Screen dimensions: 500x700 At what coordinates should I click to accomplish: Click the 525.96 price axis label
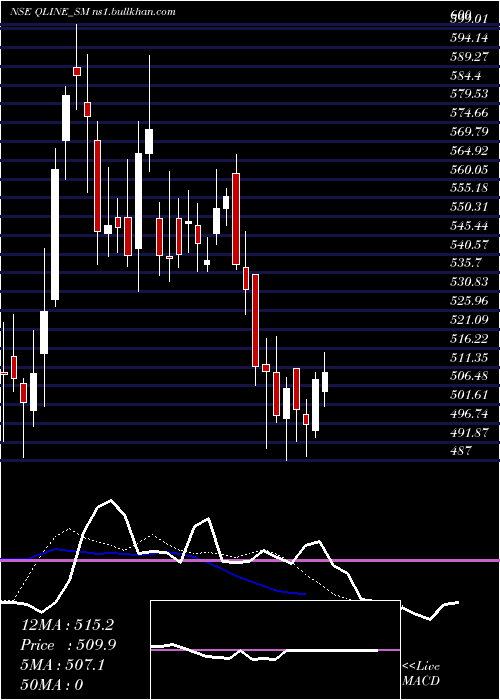[x=469, y=300]
